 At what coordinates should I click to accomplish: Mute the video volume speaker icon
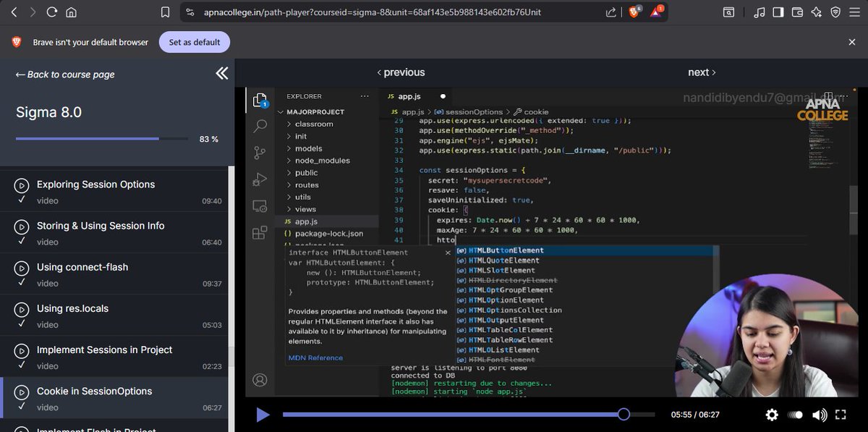tap(820, 415)
